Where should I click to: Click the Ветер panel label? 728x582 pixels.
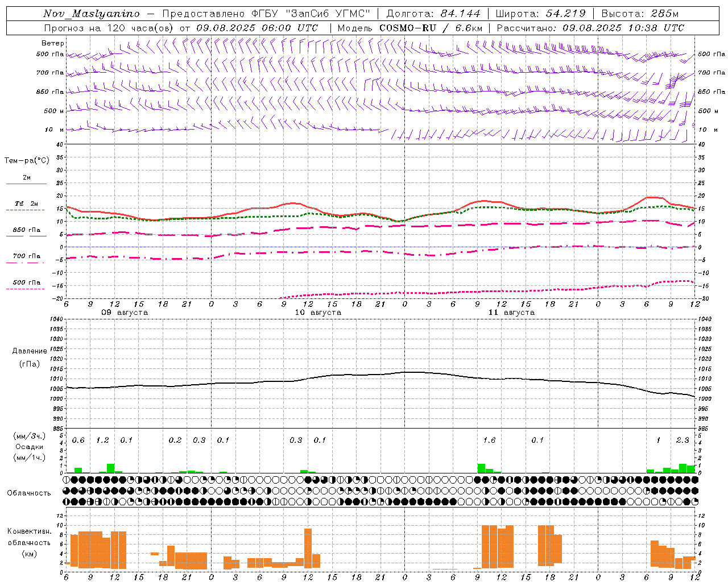pyautogui.click(x=53, y=43)
